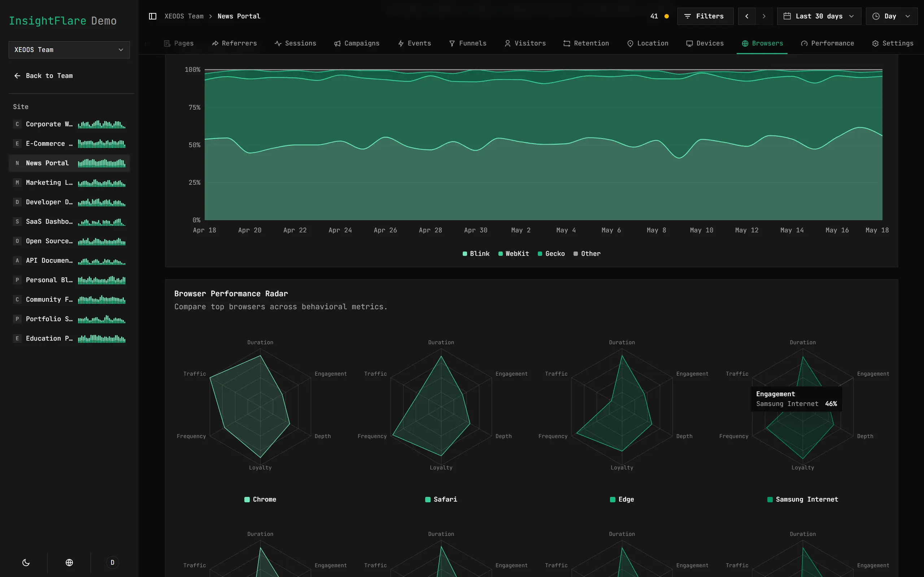Toggle Gecko series in chart legend
924x577 pixels.
551,254
